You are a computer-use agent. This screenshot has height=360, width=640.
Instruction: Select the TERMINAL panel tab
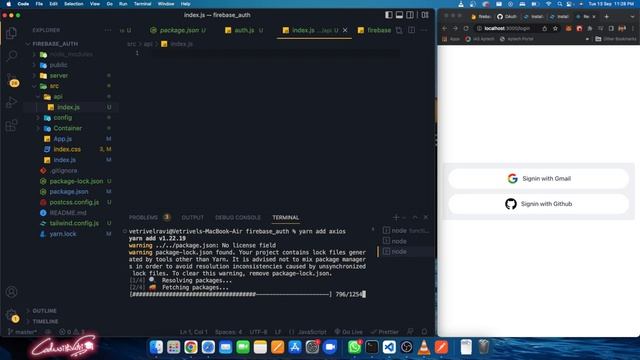point(286,218)
